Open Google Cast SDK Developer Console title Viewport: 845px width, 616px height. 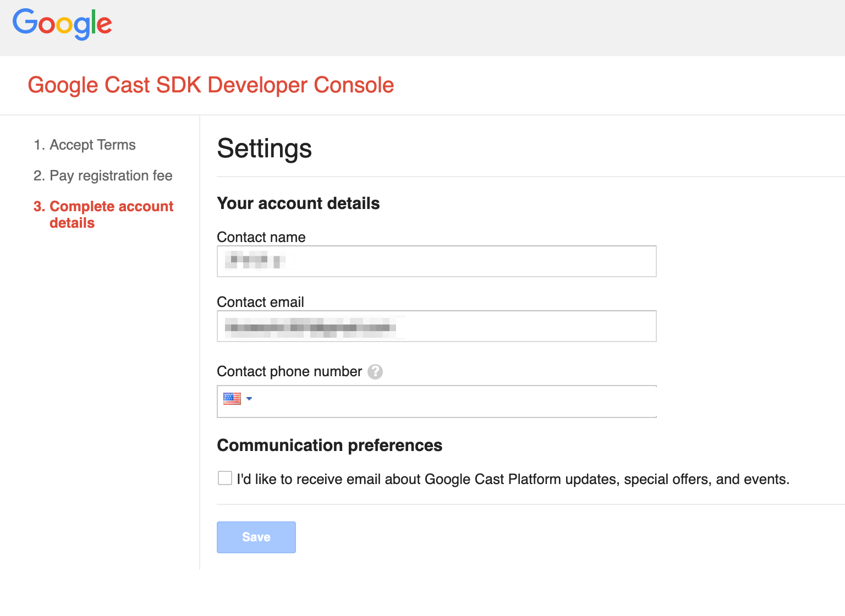click(x=211, y=85)
